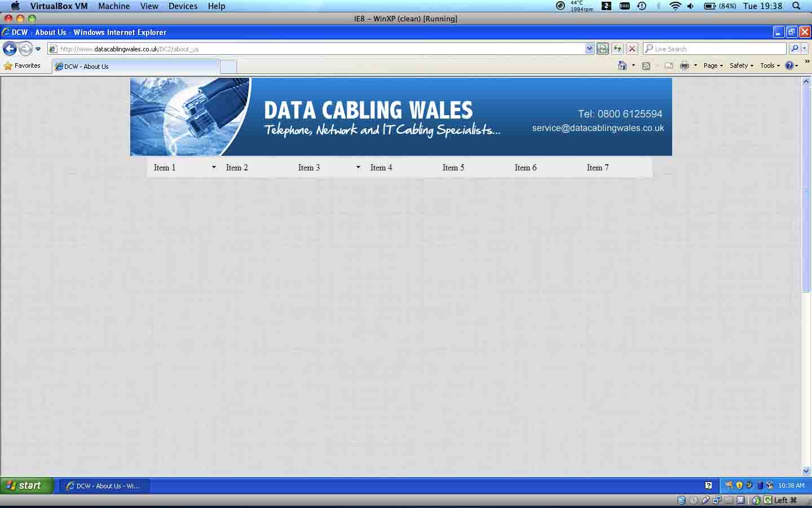Click the Live Search magnifier button
Screen dimensions: 812x508
795,49
